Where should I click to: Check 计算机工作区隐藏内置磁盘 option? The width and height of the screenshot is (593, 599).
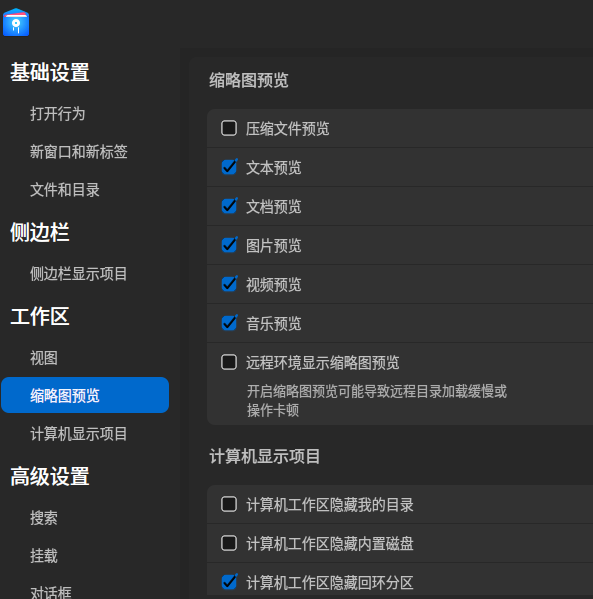[x=229, y=543]
